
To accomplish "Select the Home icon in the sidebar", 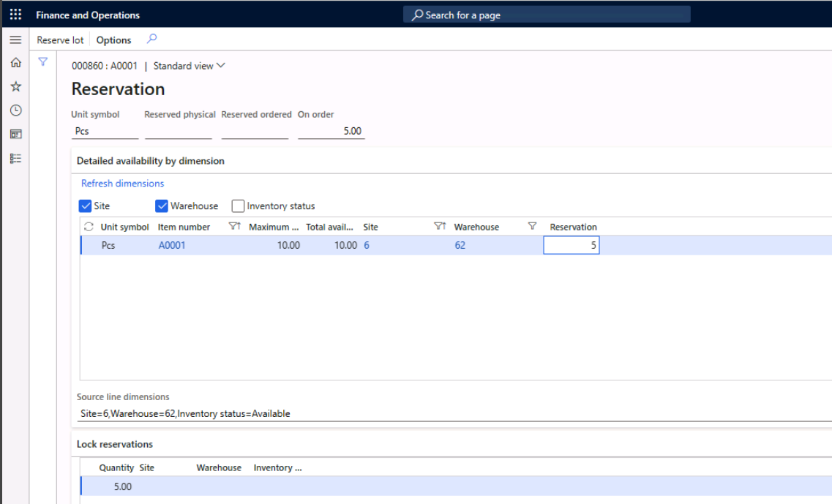I will coord(15,63).
